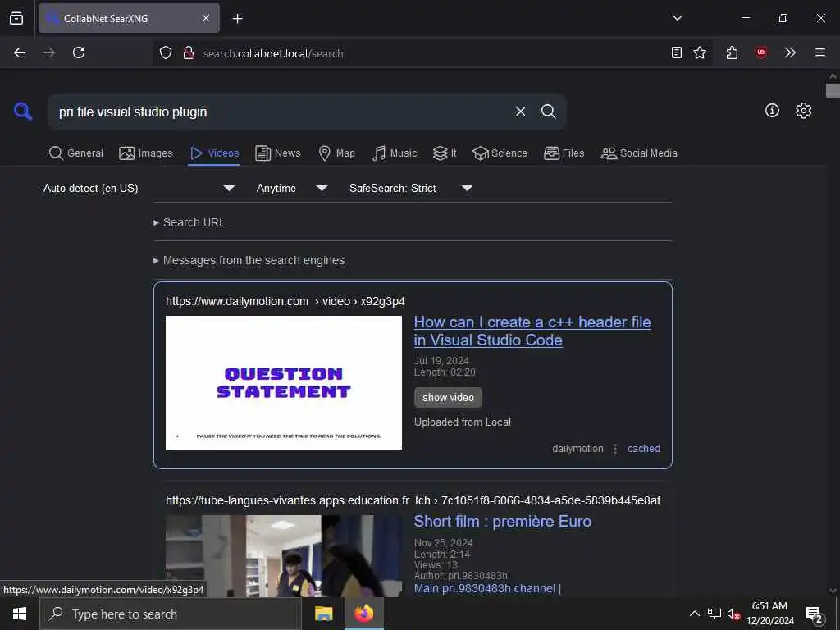Click the SearXNG magnifier logo
This screenshot has height=630, width=840.
pos(23,112)
